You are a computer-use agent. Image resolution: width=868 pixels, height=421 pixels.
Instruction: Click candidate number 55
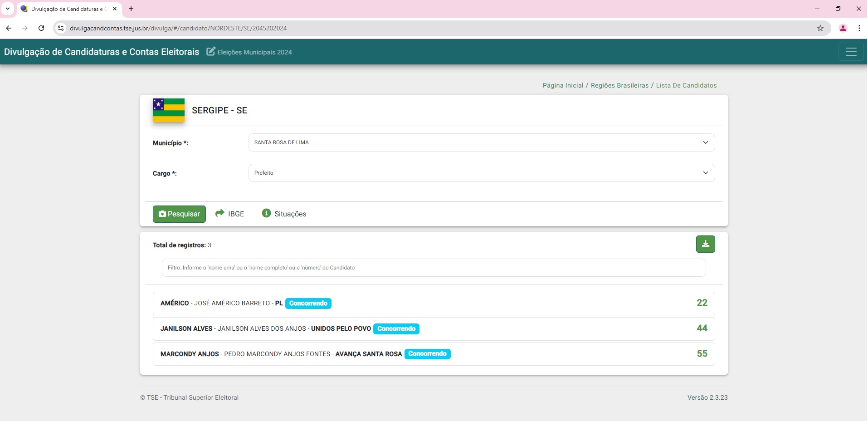702,354
